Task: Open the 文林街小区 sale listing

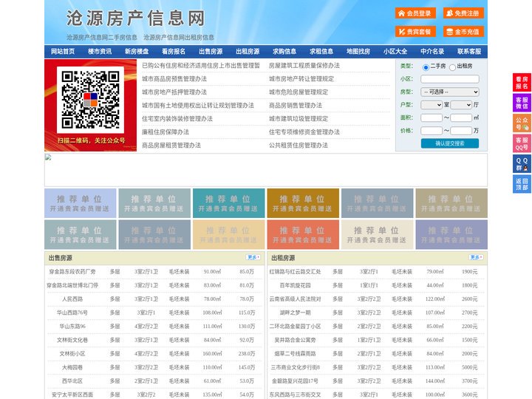Action: [72, 354]
